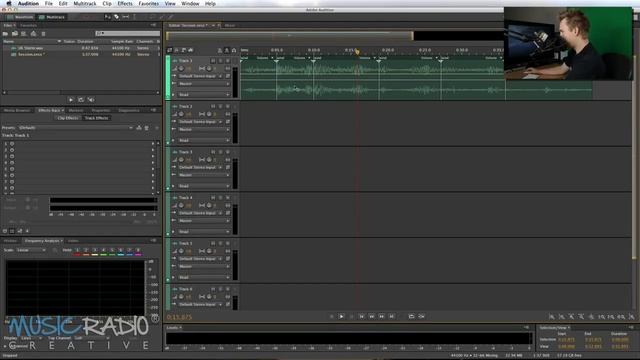Click Rewind button in transport
The height and width of the screenshot is (360, 640).
tap(371, 316)
